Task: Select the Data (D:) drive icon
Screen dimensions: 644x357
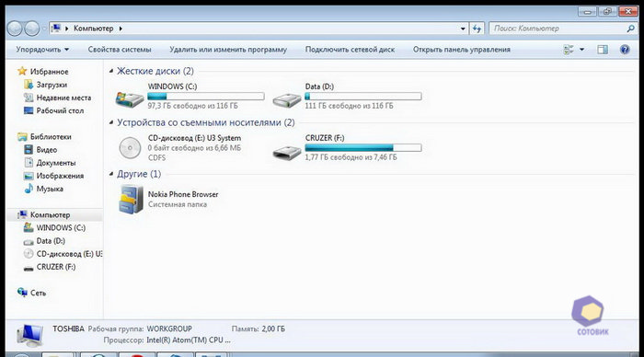Action: [x=287, y=99]
